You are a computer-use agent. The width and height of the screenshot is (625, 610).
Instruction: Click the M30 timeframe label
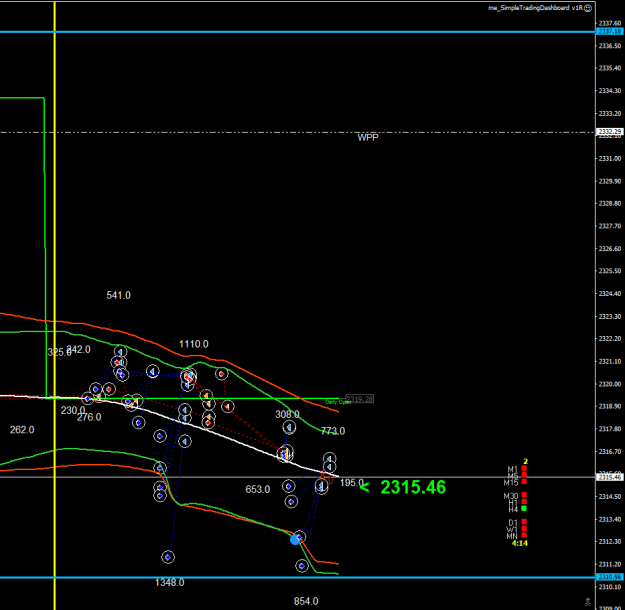pyautogui.click(x=511, y=496)
